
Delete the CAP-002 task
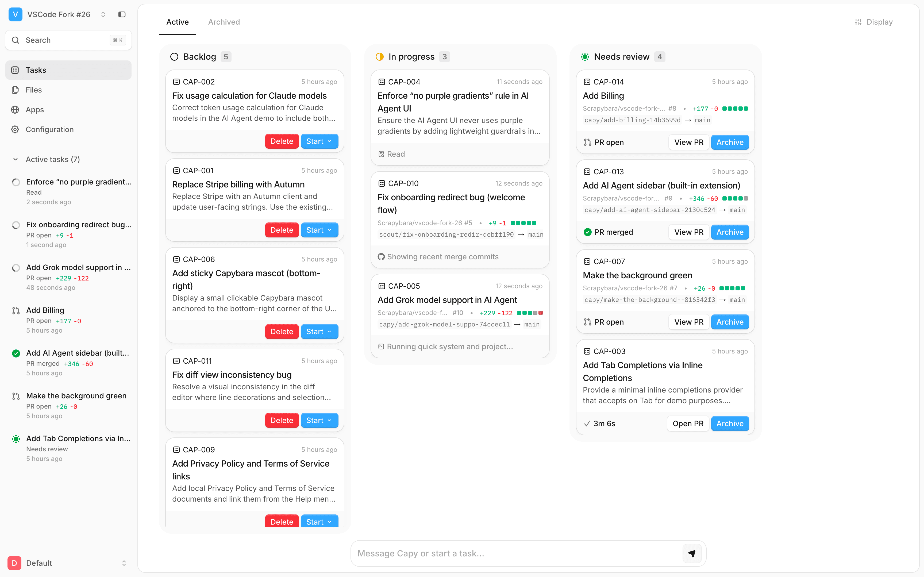(x=282, y=141)
